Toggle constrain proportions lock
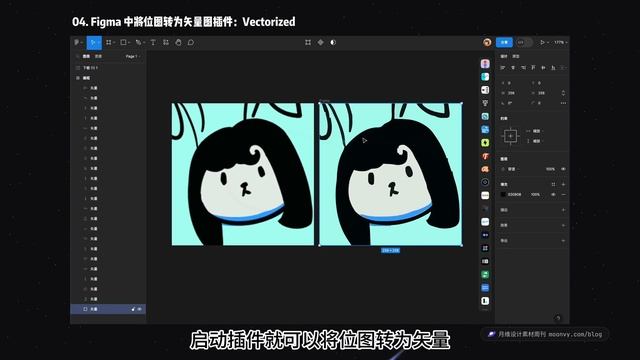This screenshot has width=640, height=360. click(563, 93)
